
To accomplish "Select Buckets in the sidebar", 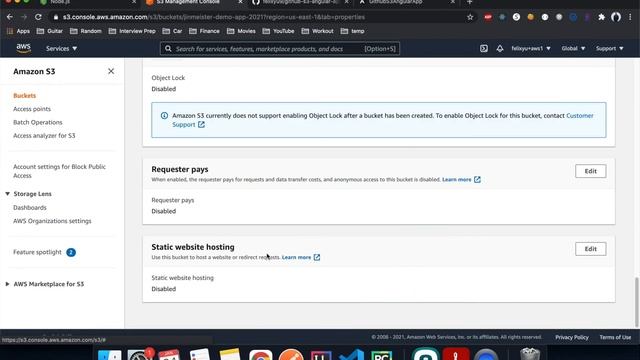I will (24, 96).
